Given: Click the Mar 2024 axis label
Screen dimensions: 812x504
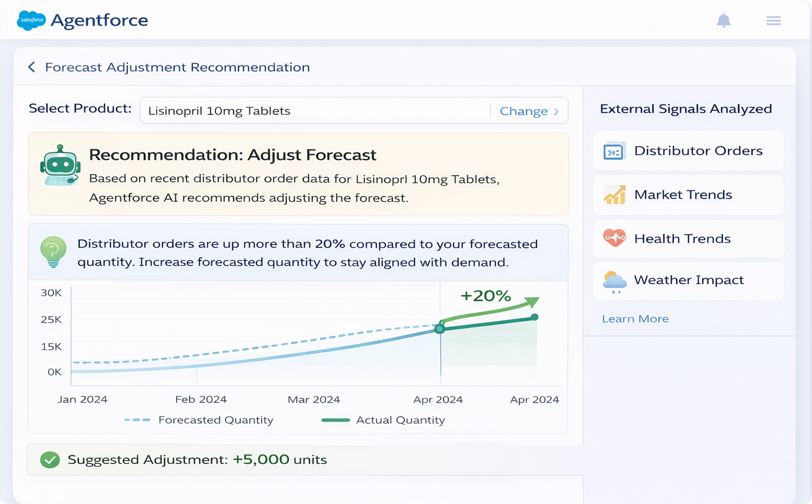Looking at the screenshot, I should 314,400.
